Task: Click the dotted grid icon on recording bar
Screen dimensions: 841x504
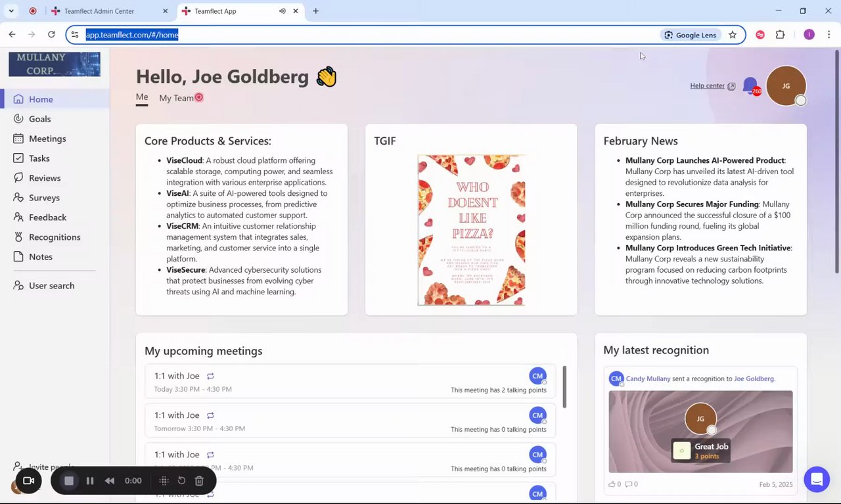Action: (164, 481)
